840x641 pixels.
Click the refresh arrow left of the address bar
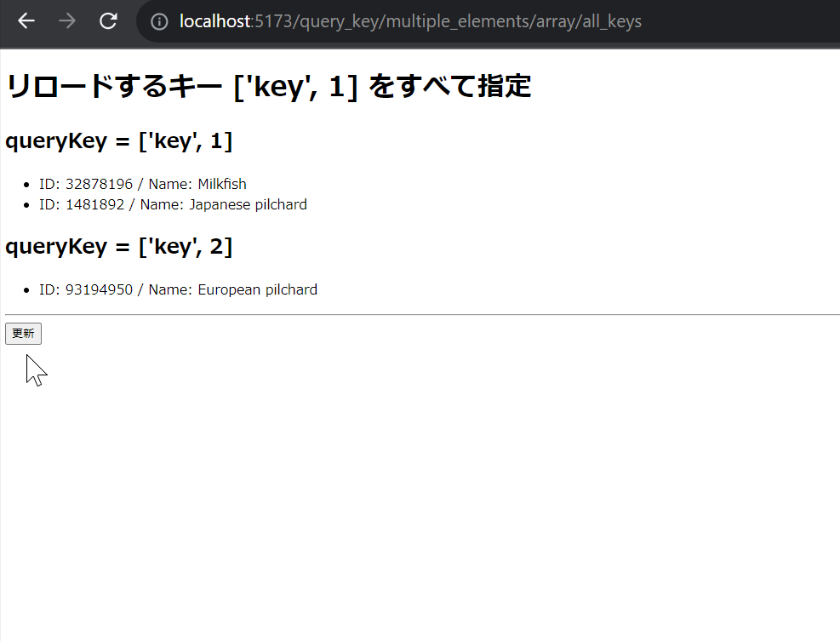tap(107, 20)
